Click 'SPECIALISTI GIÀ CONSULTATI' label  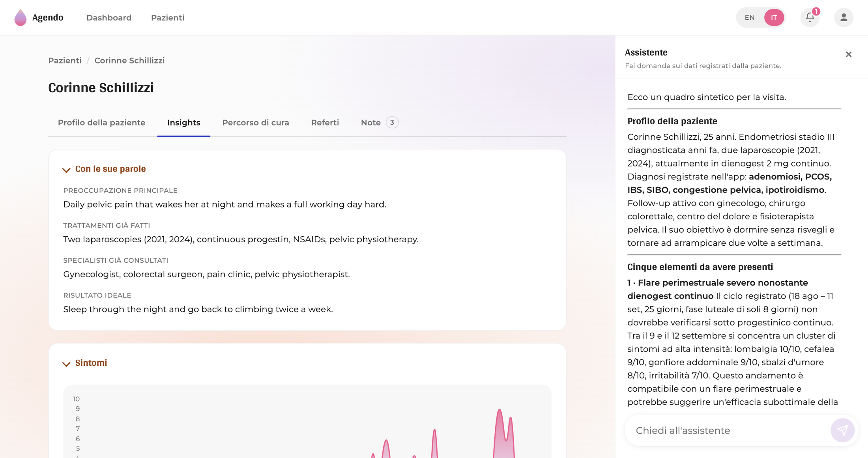(x=116, y=260)
